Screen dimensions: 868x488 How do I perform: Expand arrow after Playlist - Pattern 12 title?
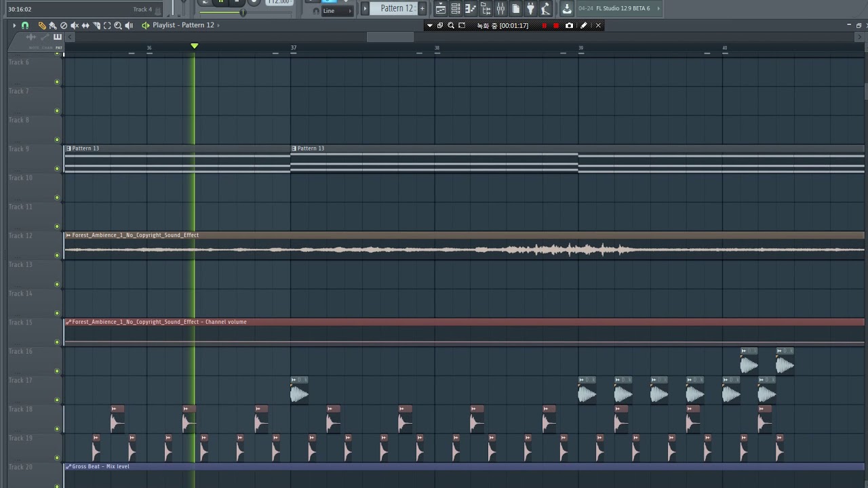[218, 25]
